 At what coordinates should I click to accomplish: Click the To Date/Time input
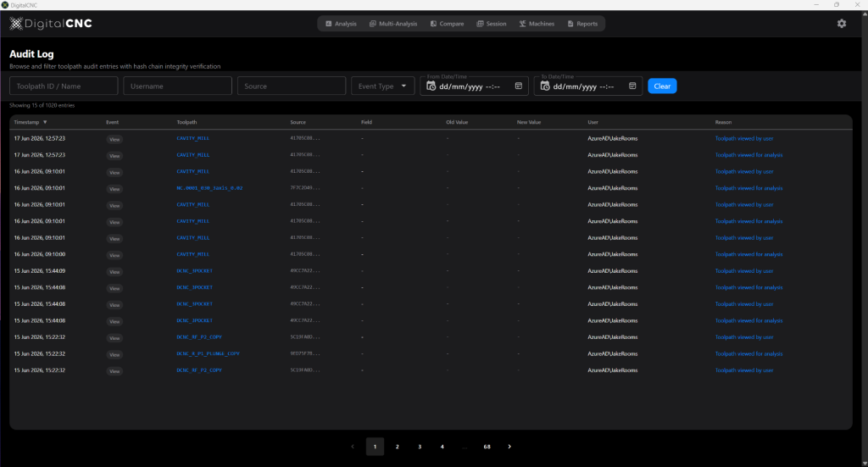(x=588, y=86)
